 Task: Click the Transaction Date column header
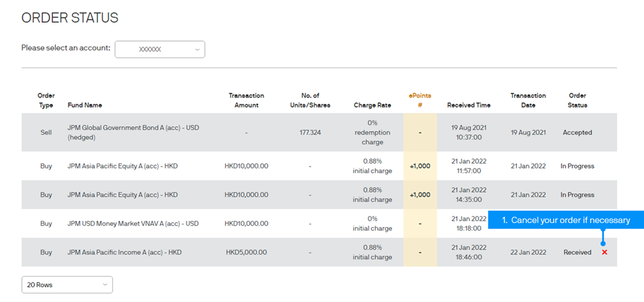[x=528, y=100]
